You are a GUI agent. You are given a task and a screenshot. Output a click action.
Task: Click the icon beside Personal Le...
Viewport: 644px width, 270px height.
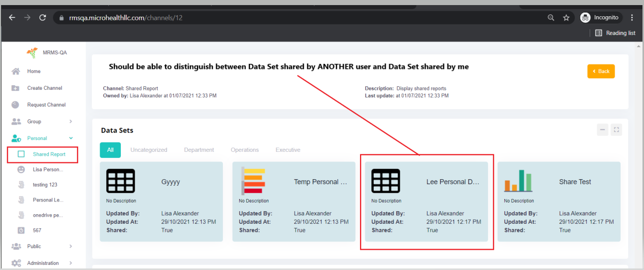(21, 200)
